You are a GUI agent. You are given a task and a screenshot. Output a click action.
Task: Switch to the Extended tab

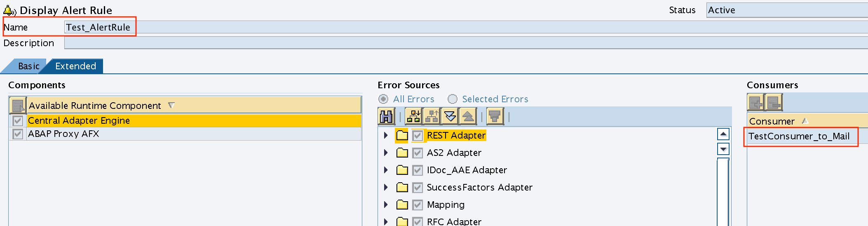pos(75,66)
